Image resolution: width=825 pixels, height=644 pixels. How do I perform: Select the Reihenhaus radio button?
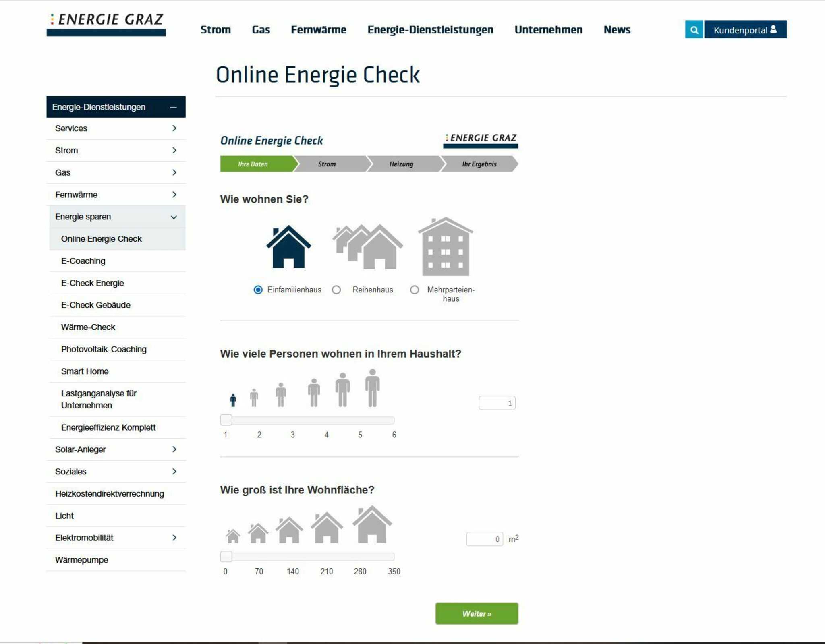(x=336, y=290)
